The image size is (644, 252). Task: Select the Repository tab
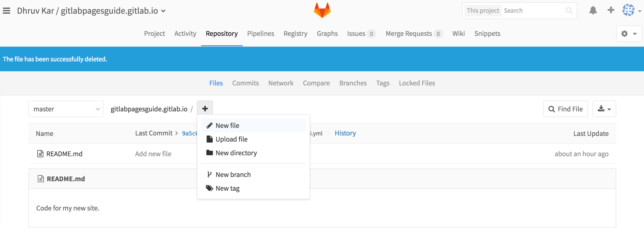point(221,34)
